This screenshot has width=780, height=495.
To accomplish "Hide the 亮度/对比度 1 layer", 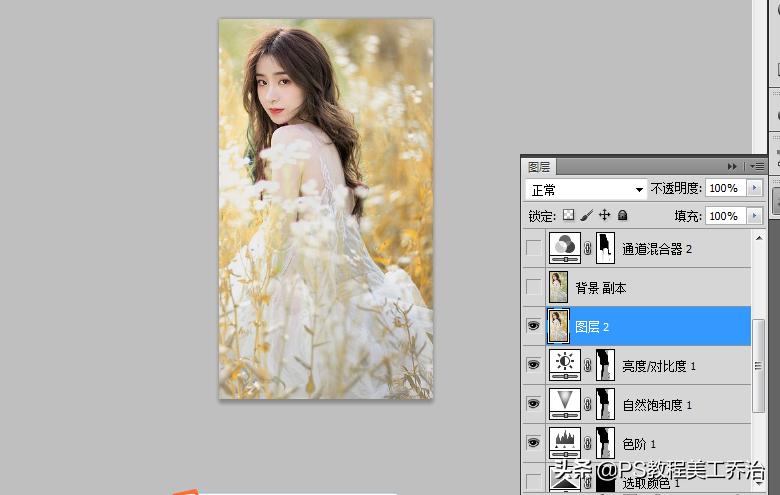I will click(533, 366).
